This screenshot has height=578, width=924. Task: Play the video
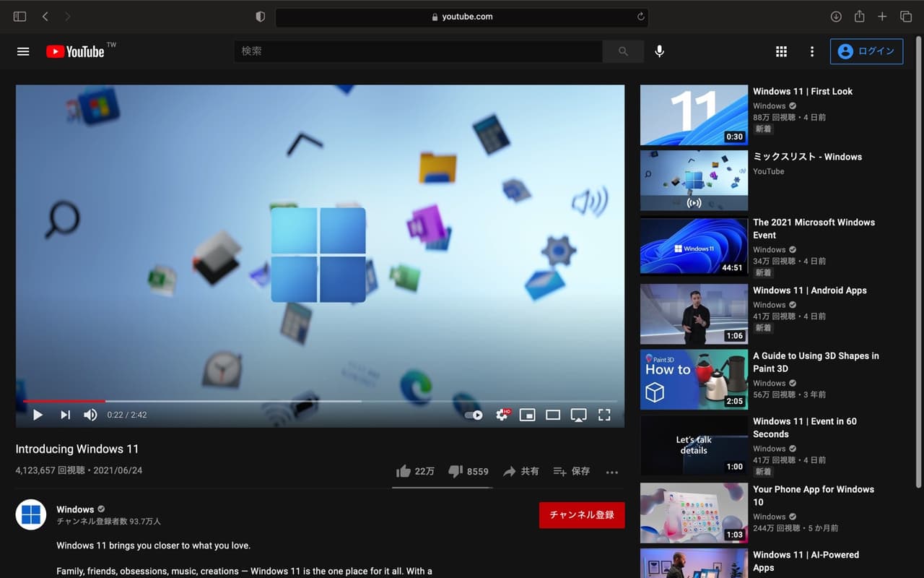click(38, 415)
